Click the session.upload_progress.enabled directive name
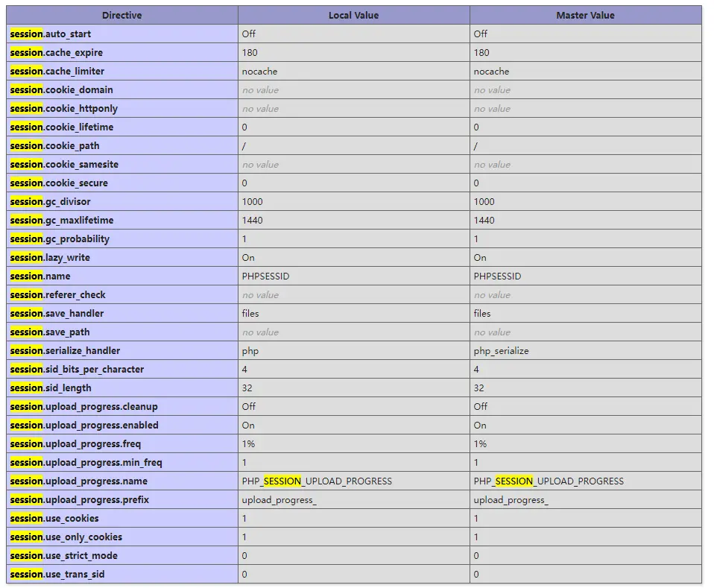 [84, 425]
